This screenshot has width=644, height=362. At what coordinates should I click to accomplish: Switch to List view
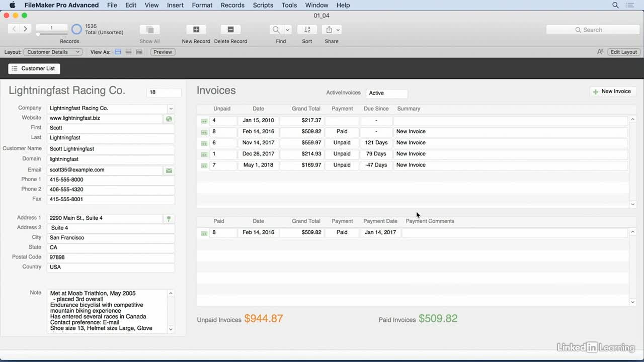pos(129,52)
